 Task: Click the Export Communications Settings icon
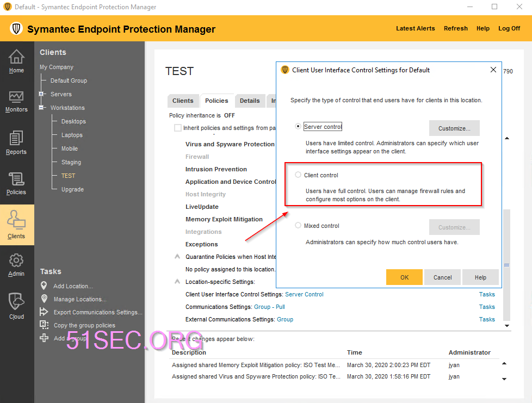[x=44, y=312]
